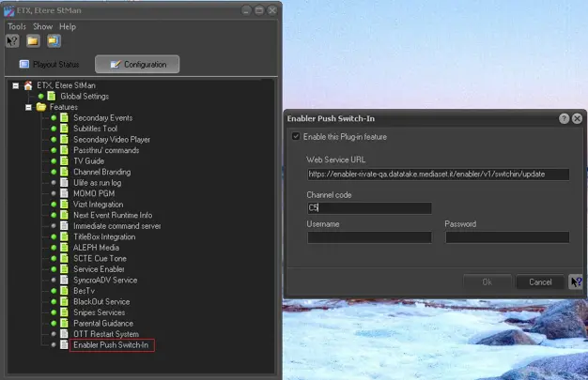Click the home icon beside ETX, Etere StMan
The width and height of the screenshot is (588, 380).
tap(27, 85)
